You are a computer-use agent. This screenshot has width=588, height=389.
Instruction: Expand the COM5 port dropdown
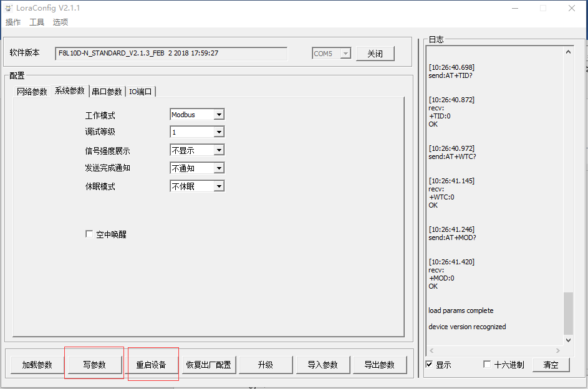pyautogui.click(x=345, y=54)
